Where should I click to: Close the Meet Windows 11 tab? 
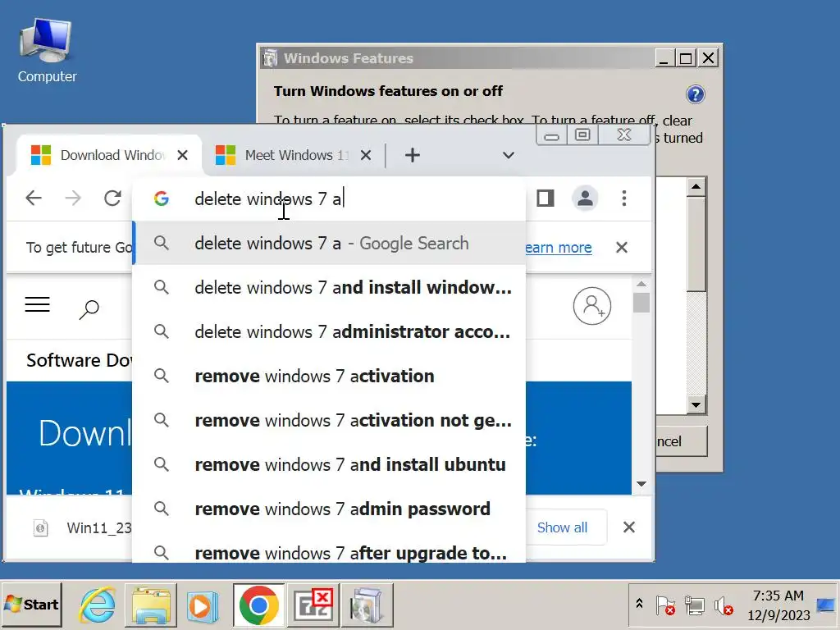point(366,155)
